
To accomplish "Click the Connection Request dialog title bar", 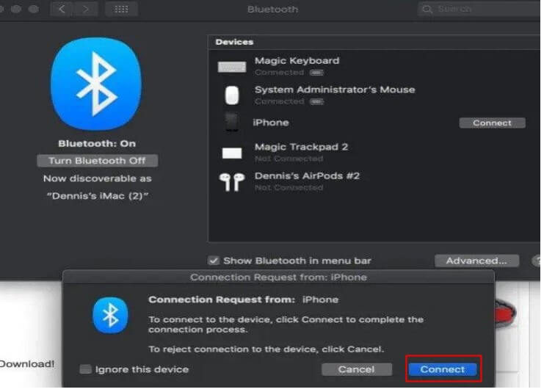I will [278, 277].
